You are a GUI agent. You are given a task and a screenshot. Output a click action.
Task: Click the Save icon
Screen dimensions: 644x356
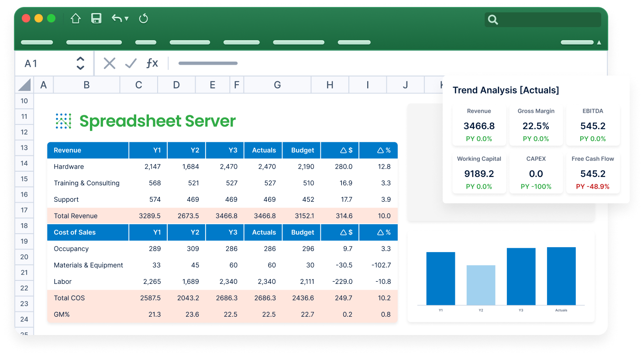point(96,18)
